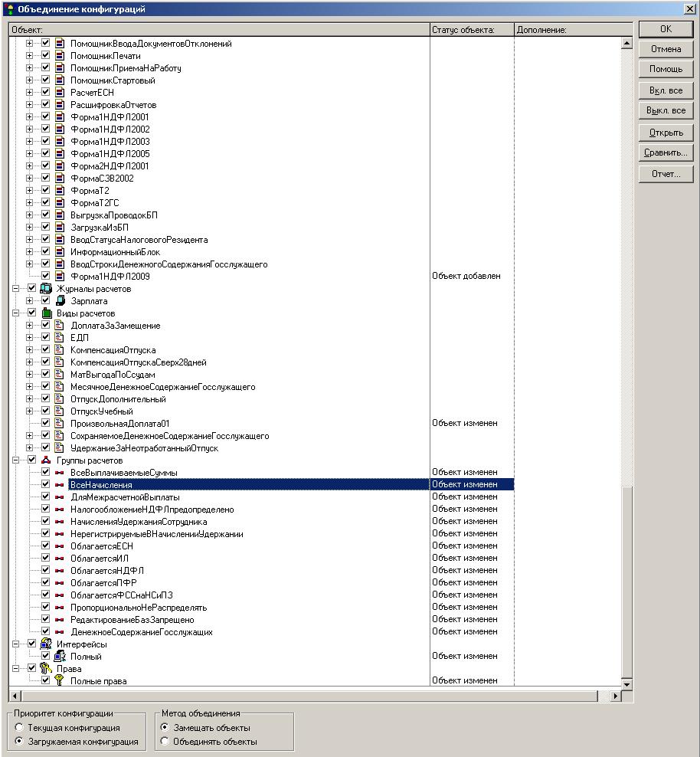Click the vertical scrollbar down arrow

(x=626, y=684)
